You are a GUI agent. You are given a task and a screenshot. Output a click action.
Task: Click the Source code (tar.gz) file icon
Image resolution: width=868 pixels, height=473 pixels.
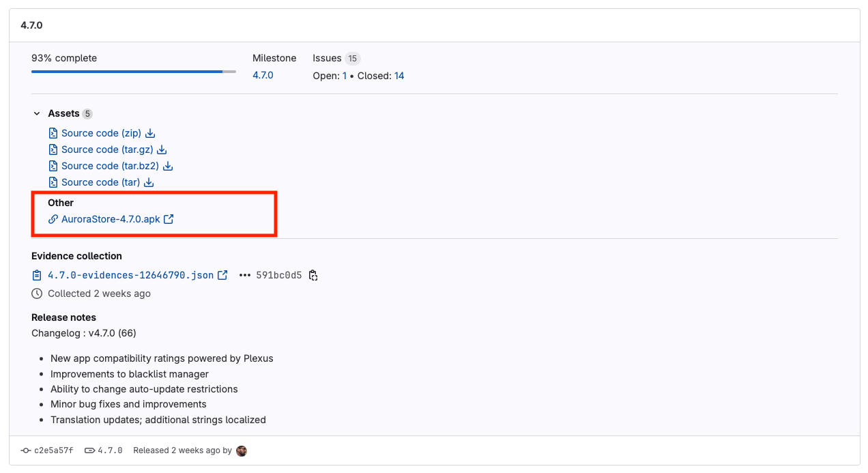(53, 149)
